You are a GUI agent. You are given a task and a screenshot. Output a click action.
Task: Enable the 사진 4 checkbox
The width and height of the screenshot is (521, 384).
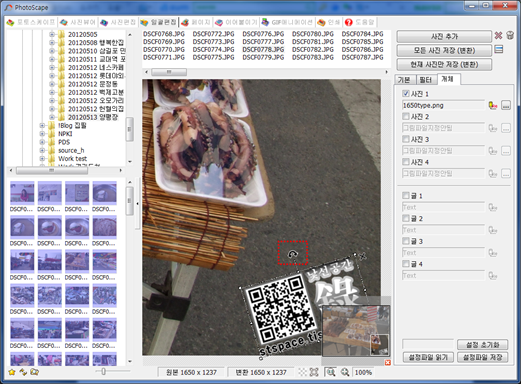406,162
